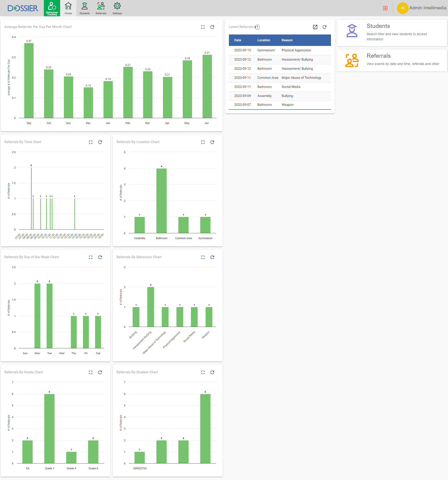Expand Referrals By Location chart fullscreen
Image resolution: width=448 pixels, height=480 pixels.
(203, 142)
